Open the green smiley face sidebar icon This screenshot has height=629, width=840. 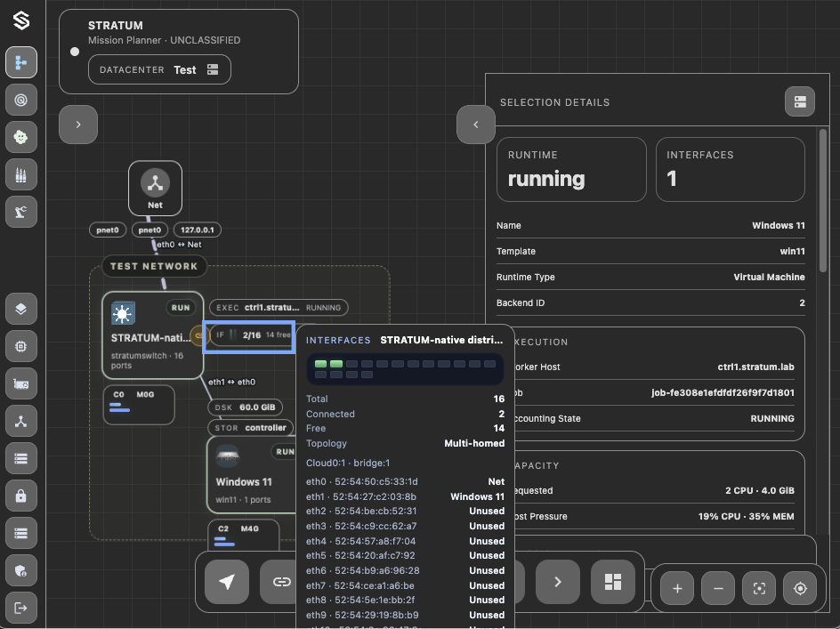(21, 137)
